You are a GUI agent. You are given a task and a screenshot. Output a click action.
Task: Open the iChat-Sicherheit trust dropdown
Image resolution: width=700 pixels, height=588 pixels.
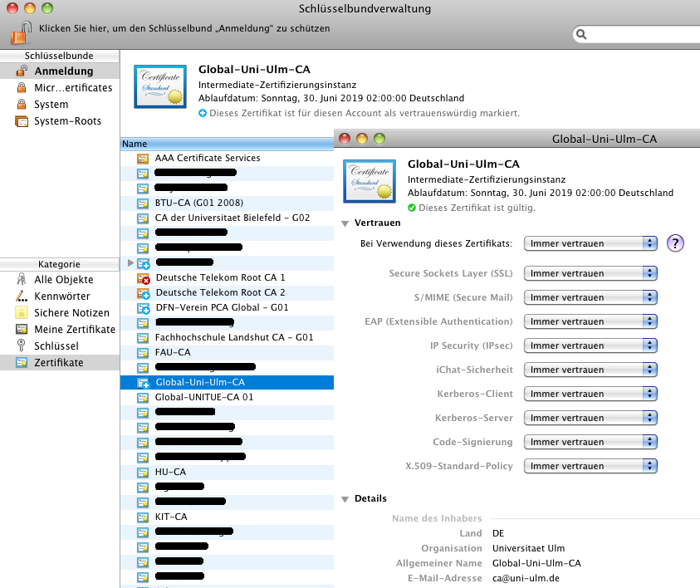[x=590, y=370]
